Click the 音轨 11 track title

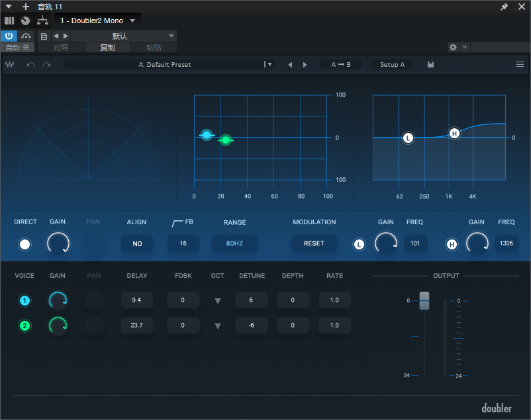pyautogui.click(x=50, y=7)
